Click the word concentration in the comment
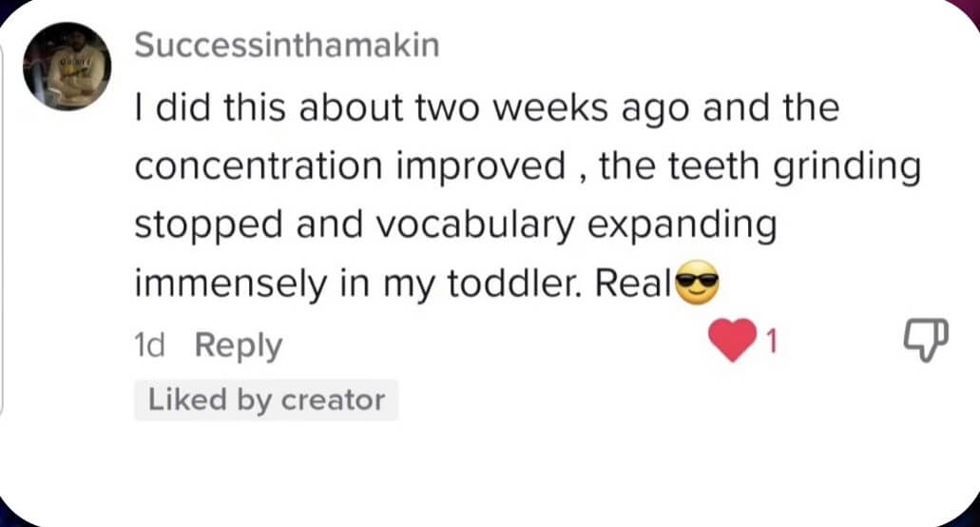This screenshot has height=527, width=980. point(259,166)
